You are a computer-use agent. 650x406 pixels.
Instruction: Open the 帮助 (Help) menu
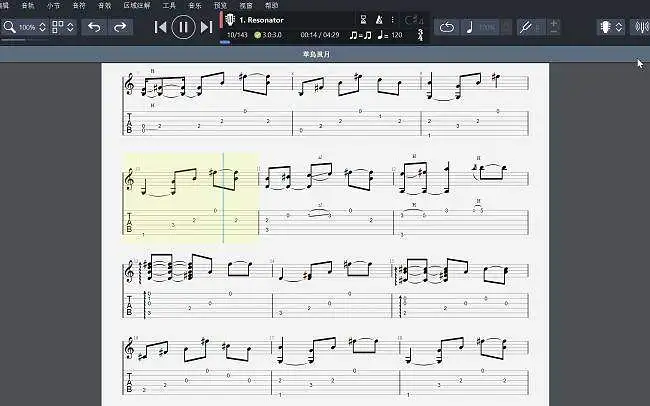point(272,5)
